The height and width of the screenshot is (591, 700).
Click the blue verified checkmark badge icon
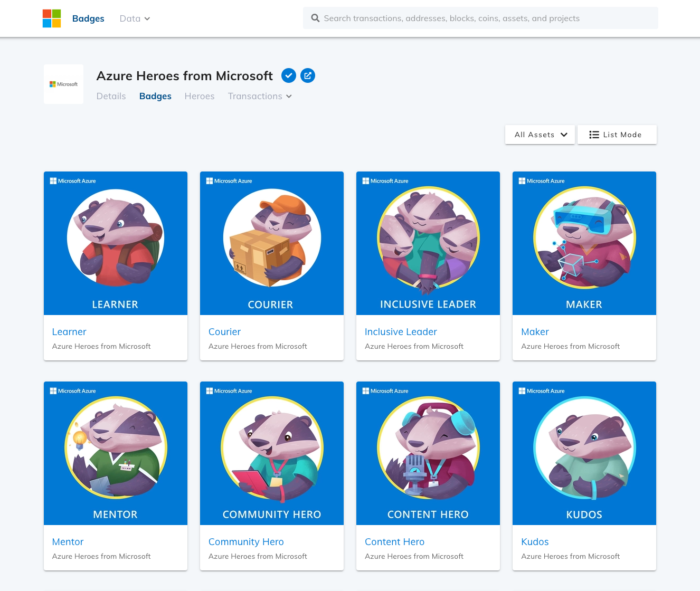point(288,75)
